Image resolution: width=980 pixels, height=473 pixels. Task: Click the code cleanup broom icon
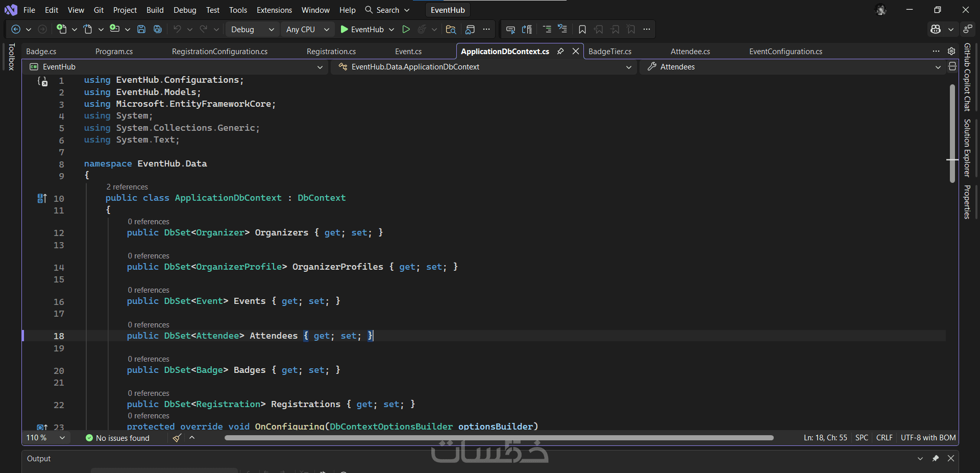point(177,438)
